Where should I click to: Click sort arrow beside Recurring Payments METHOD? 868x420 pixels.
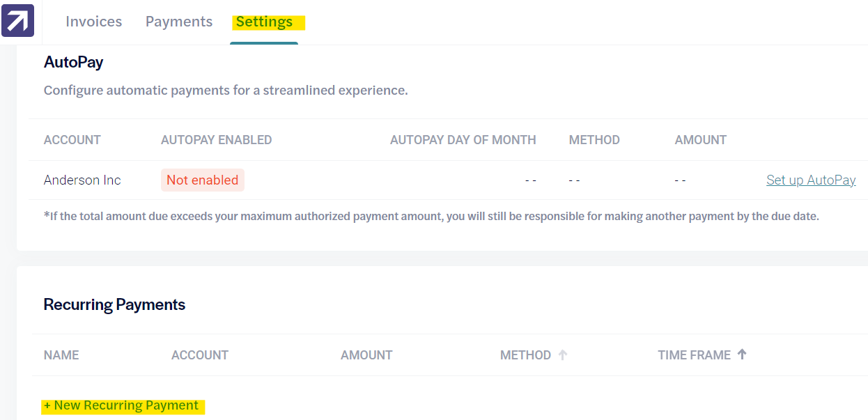563,355
